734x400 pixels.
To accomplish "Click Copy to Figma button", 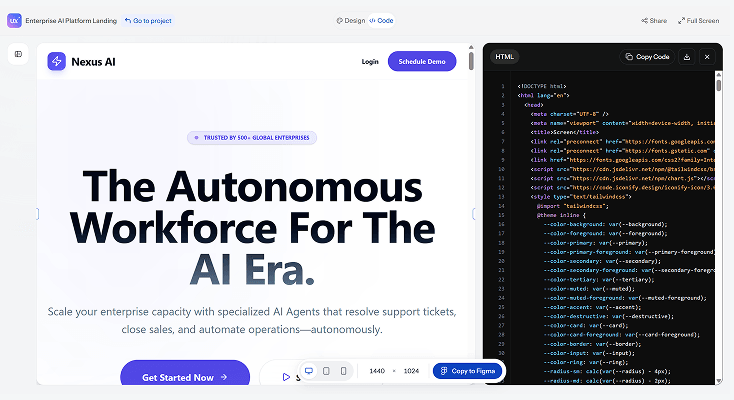I will point(468,371).
